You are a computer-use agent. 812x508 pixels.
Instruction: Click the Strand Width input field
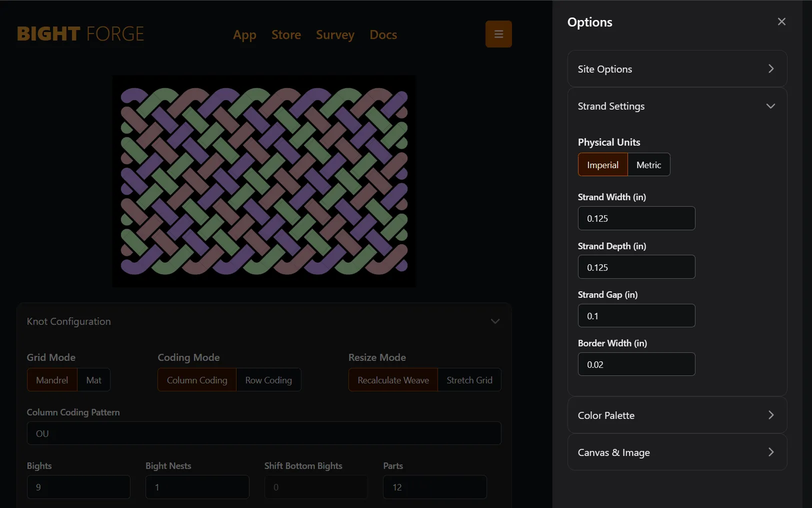click(636, 218)
